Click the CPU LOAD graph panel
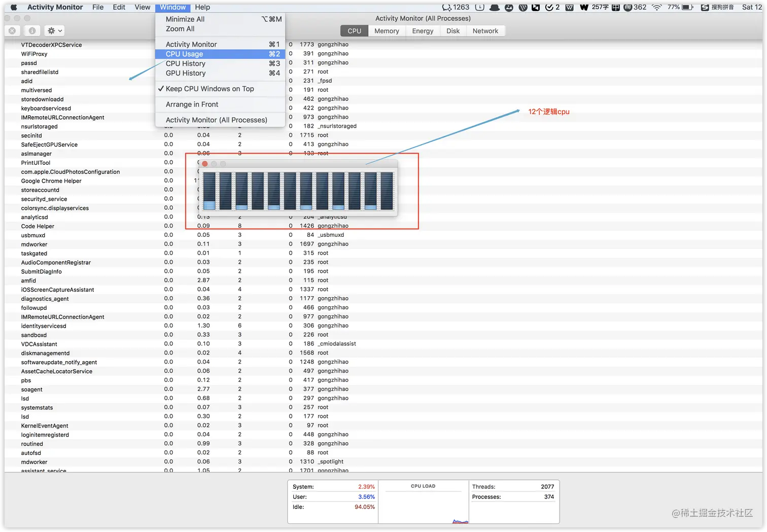 (423, 502)
